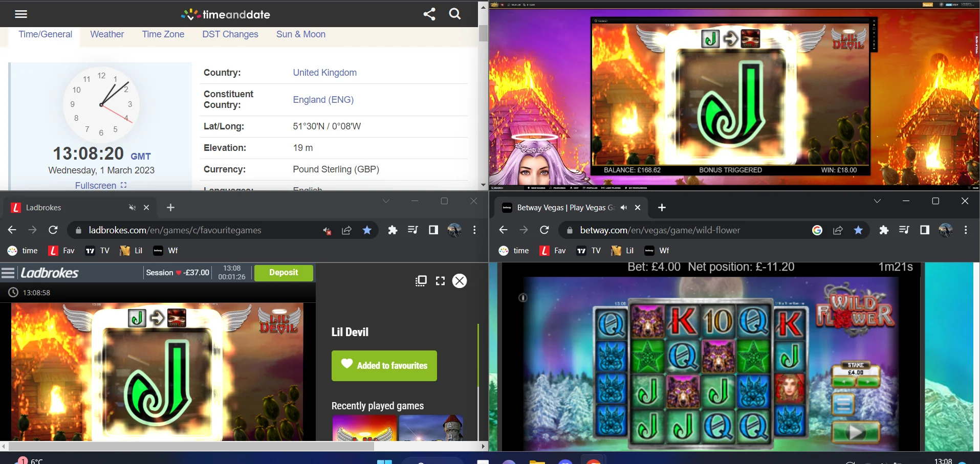The height and width of the screenshot is (464, 980).
Task: Toggle bookmark star in Betway address bar
Action: pyautogui.click(x=858, y=230)
